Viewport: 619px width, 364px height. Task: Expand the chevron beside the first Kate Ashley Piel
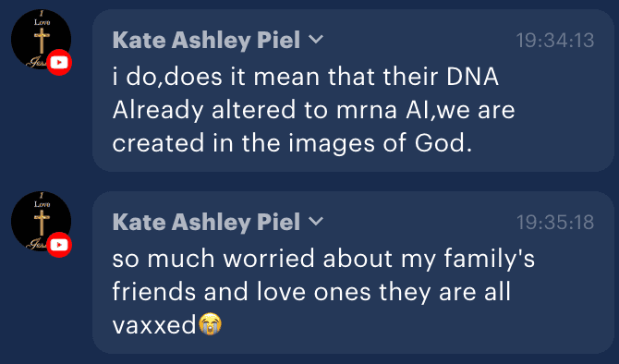(316, 40)
